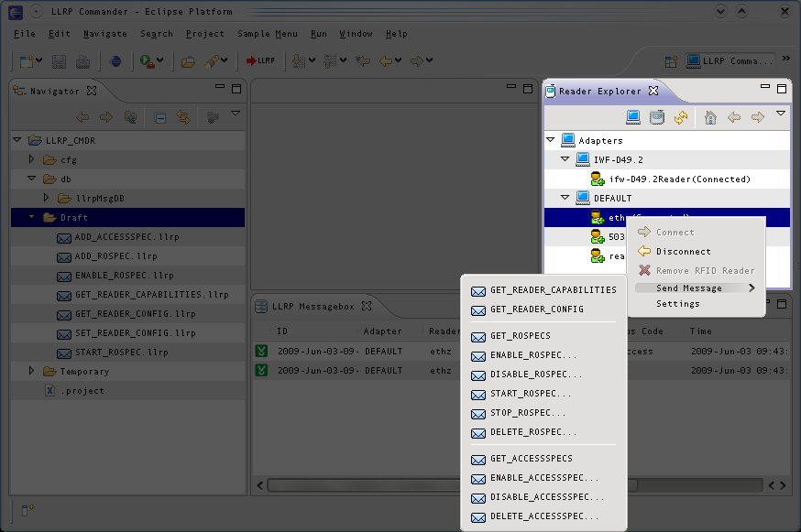This screenshot has width=801, height=532.
Task: Send GET_ROSPECS message
Action: (543, 336)
